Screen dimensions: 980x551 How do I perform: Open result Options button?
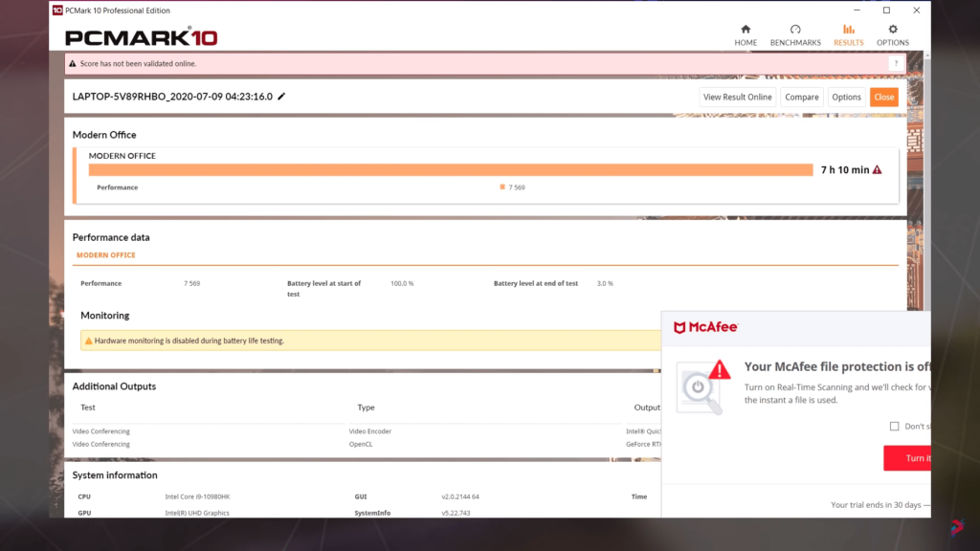click(846, 97)
